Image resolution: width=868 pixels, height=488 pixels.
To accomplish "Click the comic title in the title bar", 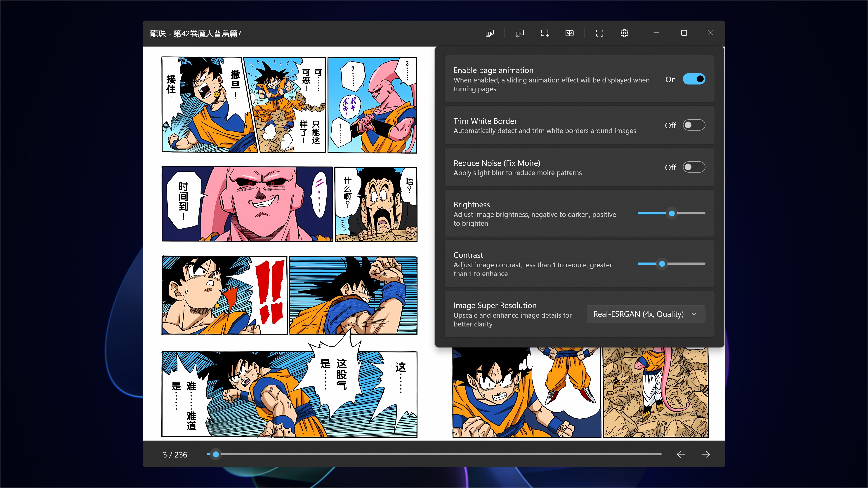I will [196, 34].
